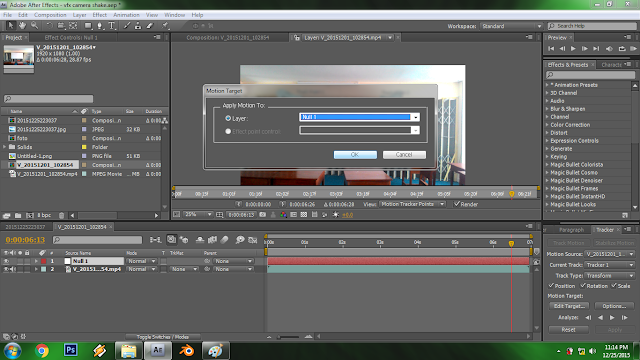Select the Pen tool

(100, 26)
